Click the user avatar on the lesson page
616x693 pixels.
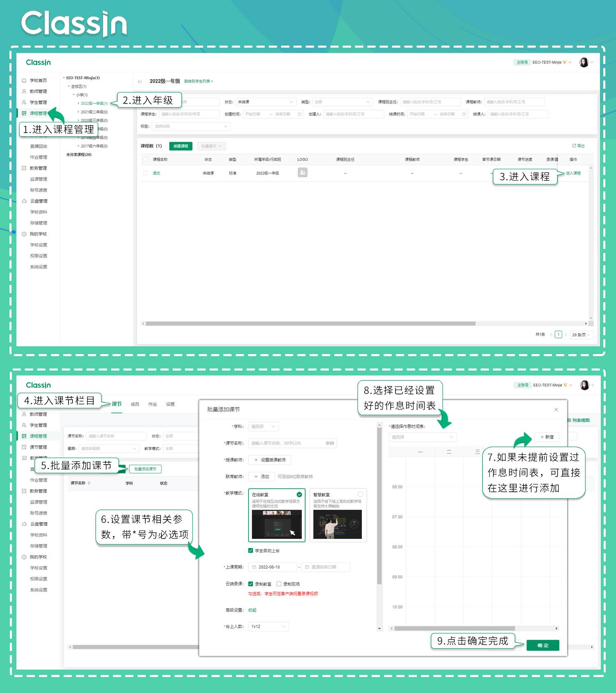tap(584, 385)
